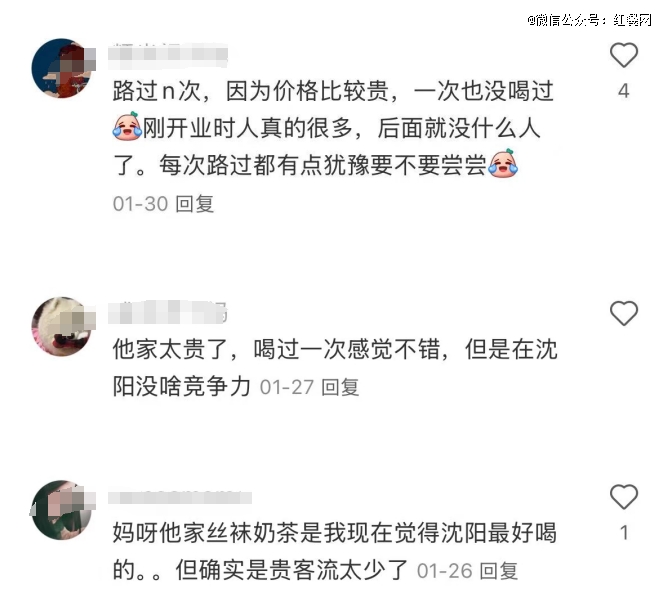Viewport: 670px width, 603px height.
Task: Reply to the 01-27 comment
Action: 340,387
